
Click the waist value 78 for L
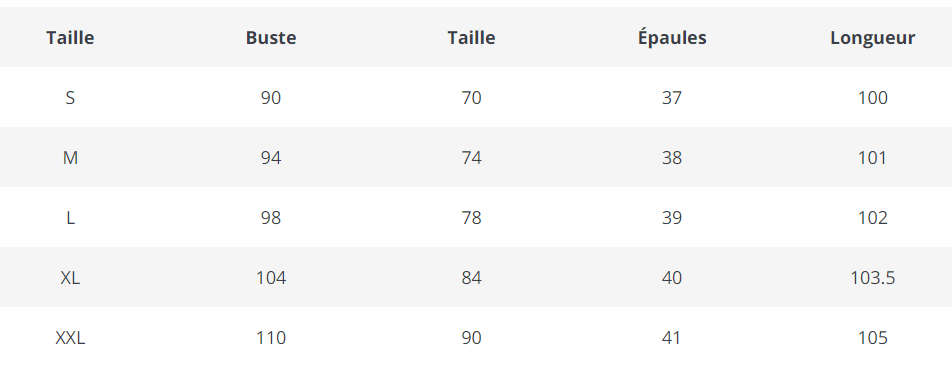coord(472,218)
